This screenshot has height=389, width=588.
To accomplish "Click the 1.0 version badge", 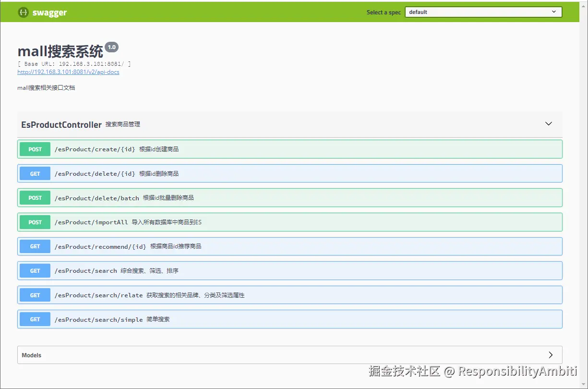I will [111, 47].
